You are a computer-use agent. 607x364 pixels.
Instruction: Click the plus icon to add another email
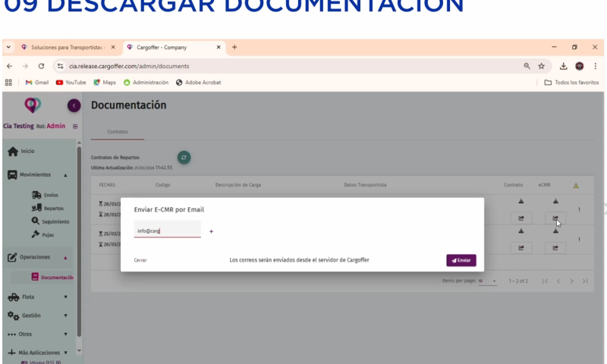[211, 231]
